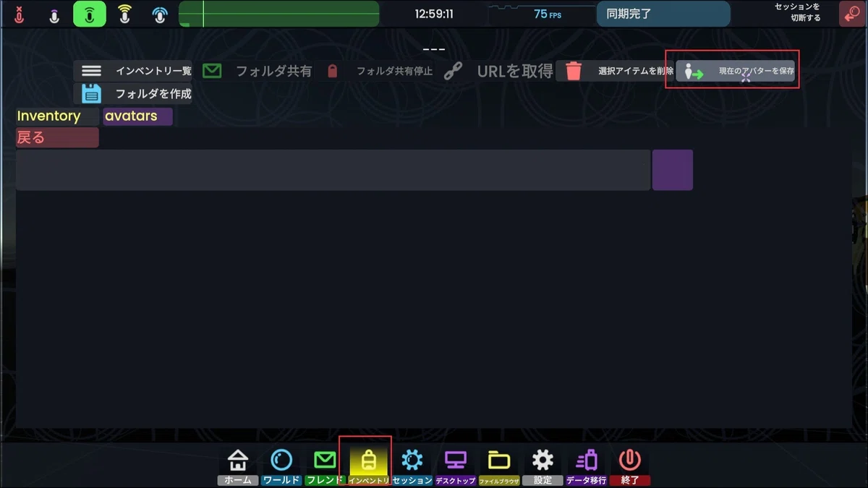Click the purple square beside the item row

(673, 170)
